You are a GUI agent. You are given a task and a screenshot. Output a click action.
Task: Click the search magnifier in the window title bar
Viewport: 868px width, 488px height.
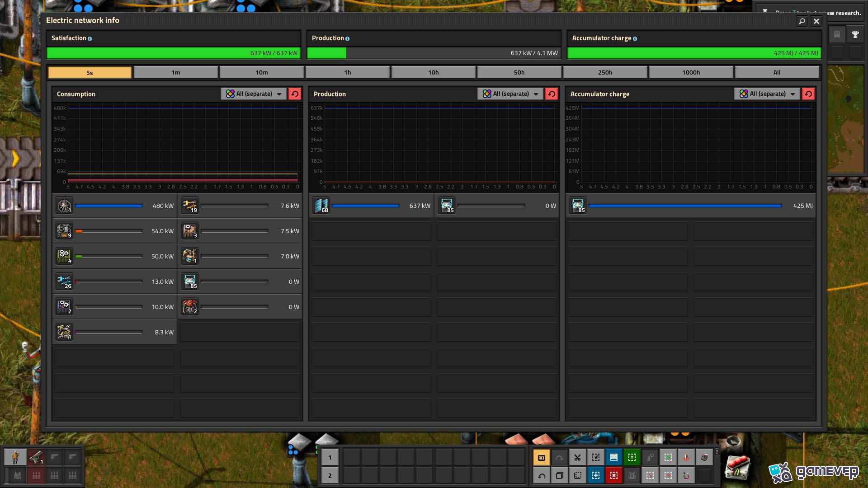pos(802,21)
